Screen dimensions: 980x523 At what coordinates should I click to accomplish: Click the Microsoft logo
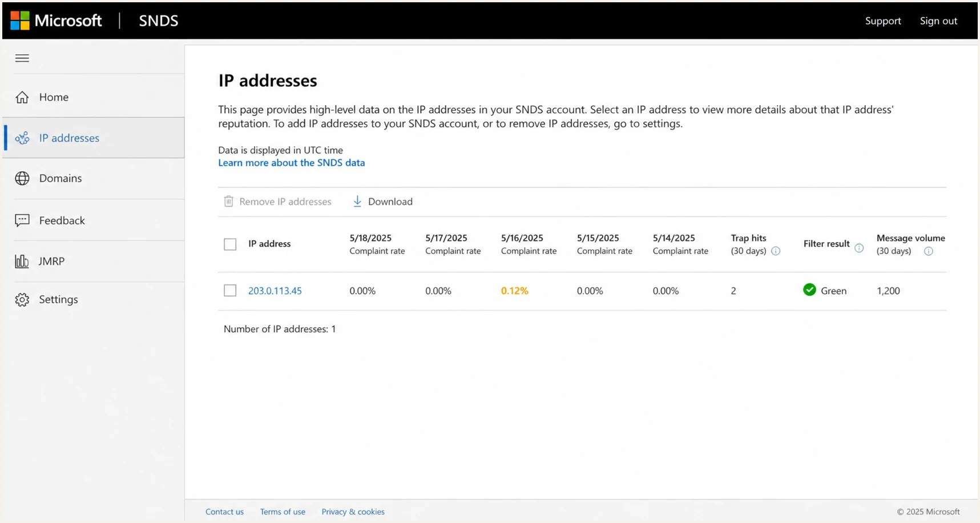click(x=56, y=21)
